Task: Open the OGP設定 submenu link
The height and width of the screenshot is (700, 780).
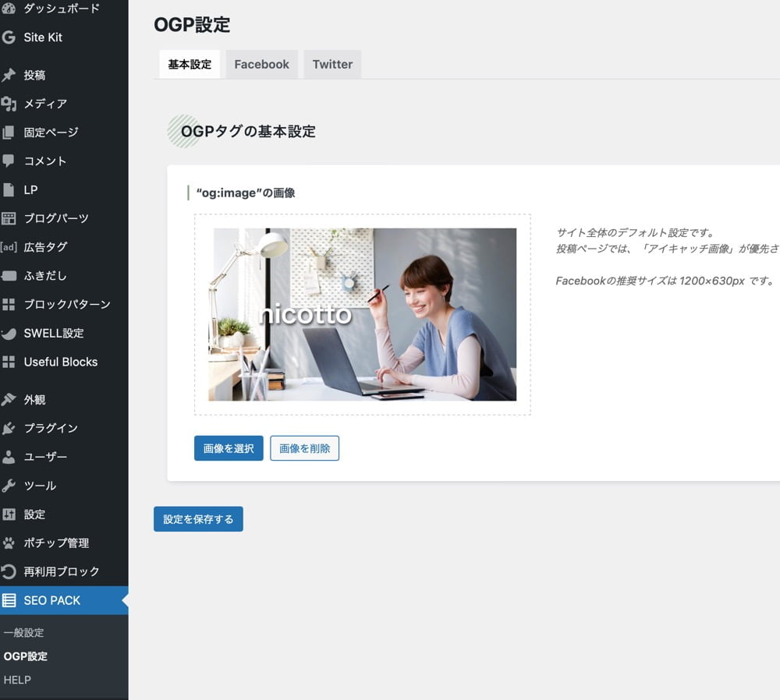Action: pyautogui.click(x=26, y=656)
